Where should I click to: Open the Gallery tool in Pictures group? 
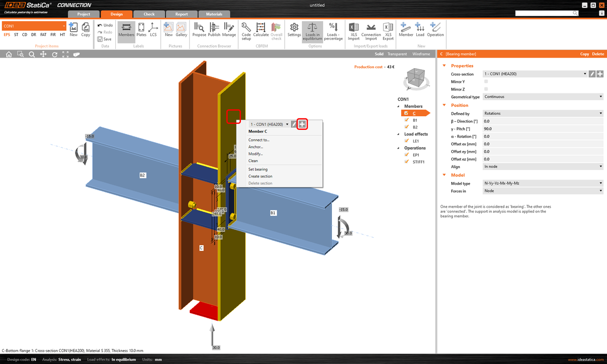point(181,31)
